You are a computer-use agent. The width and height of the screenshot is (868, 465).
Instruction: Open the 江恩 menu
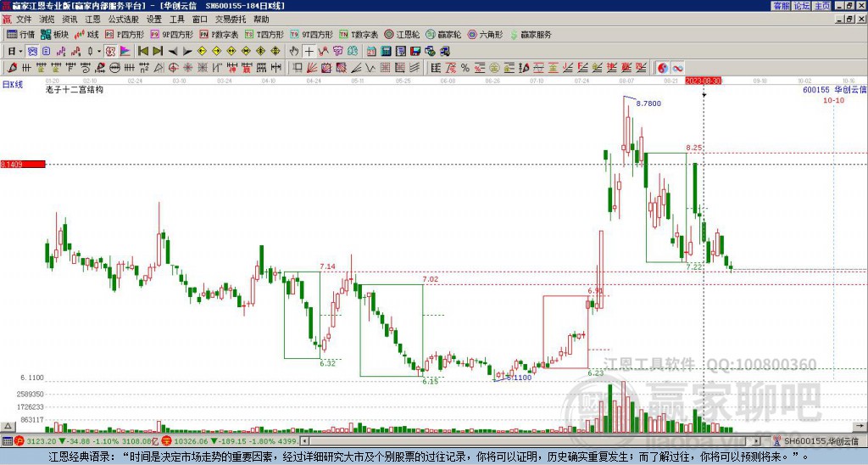[92, 20]
